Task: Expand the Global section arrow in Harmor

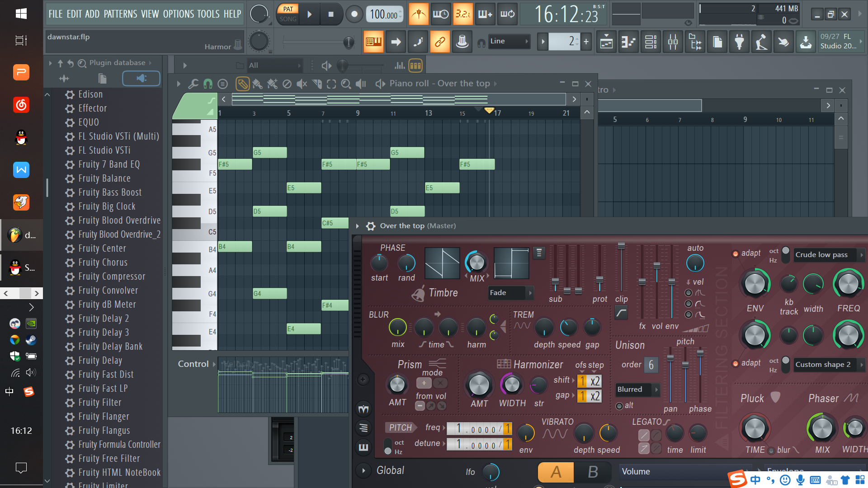Action: click(363, 471)
